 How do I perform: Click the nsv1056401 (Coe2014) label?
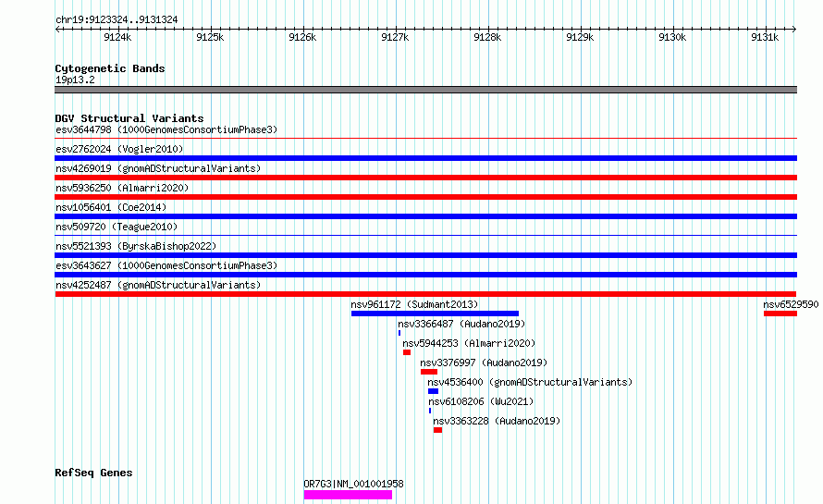(111, 207)
